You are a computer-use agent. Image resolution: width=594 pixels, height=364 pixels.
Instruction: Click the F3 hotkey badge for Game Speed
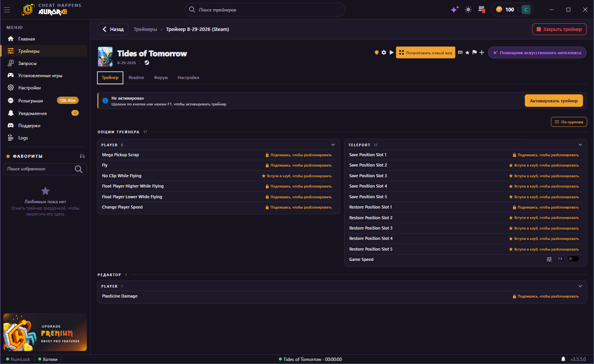point(560,259)
